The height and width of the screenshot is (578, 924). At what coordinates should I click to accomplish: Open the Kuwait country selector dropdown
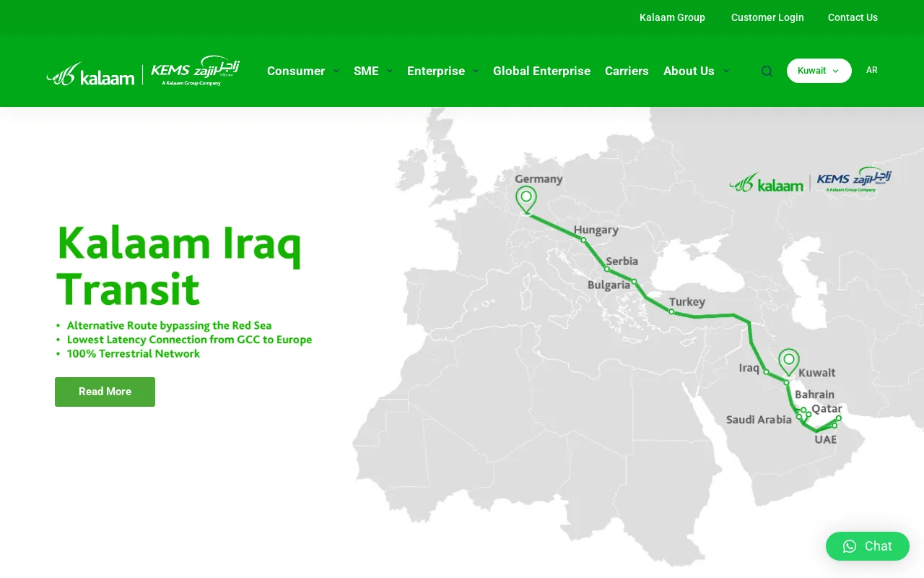coord(819,71)
